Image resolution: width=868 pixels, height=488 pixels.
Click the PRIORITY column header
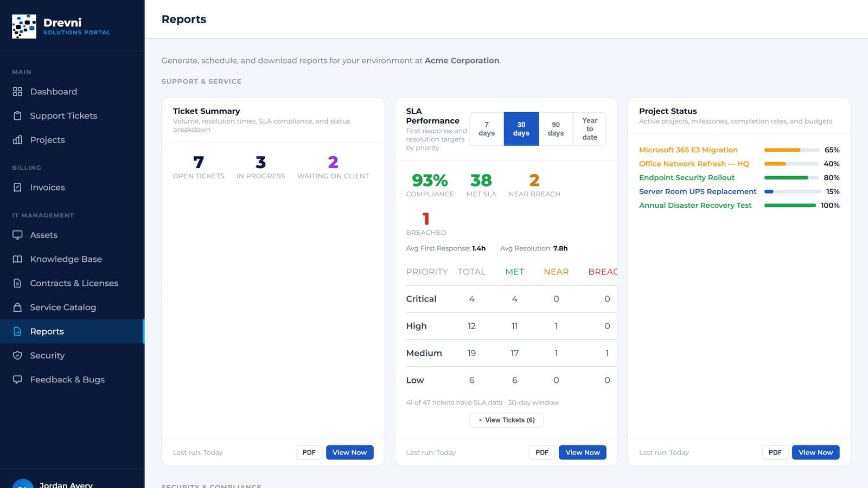[x=427, y=272]
